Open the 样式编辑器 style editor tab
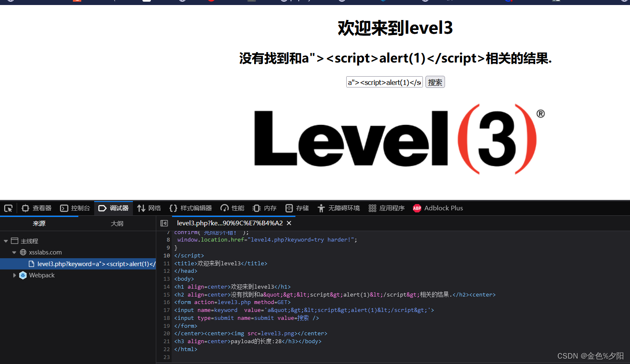Screen dimensions: 630x364 click(x=191, y=208)
